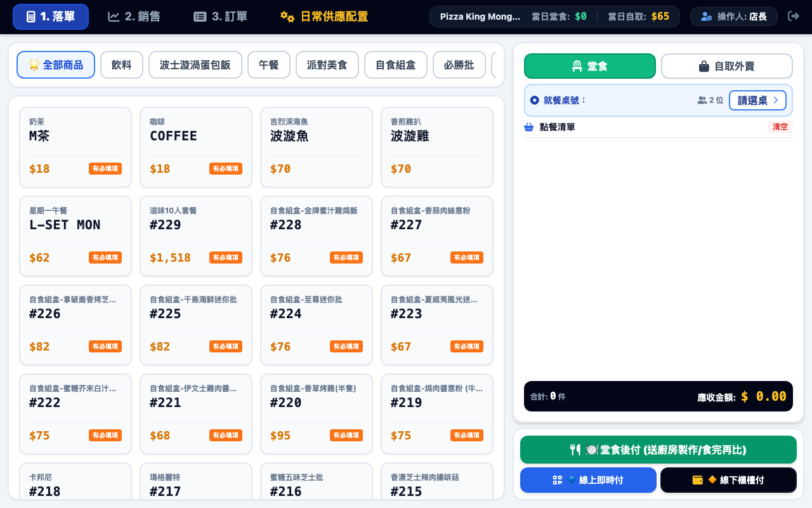
Task: Add item #223 product card
Action: click(437, 325)
